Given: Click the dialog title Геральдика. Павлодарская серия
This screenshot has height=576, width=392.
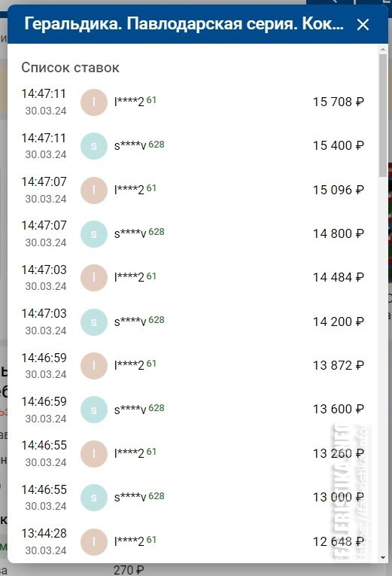Looking at the screenshot, I should pos(184,24).
